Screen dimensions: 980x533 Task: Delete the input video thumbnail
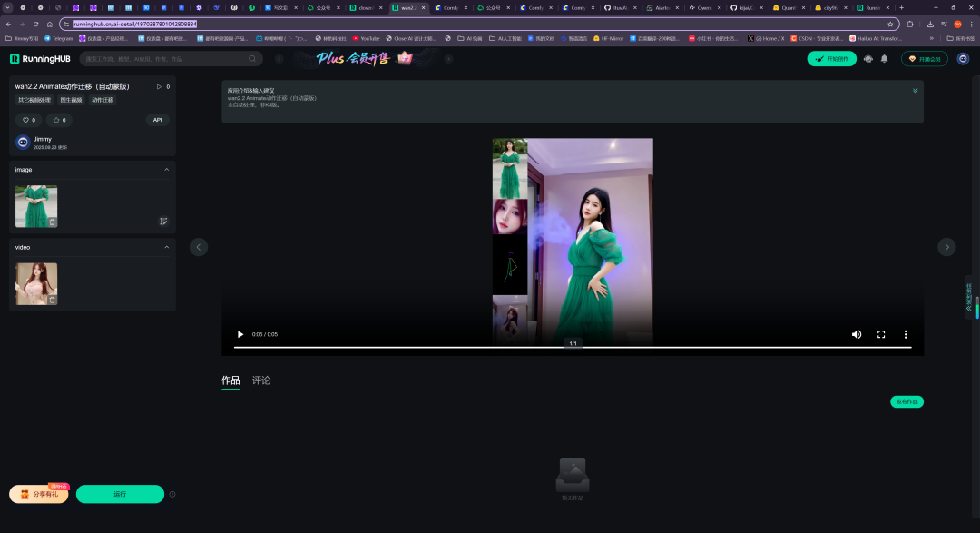click(52, 300)
